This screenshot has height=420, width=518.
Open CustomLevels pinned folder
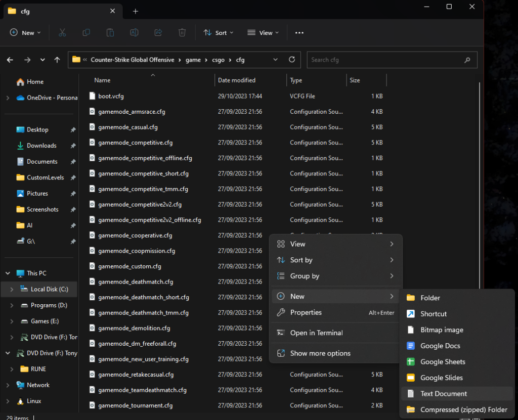(45, 177)
